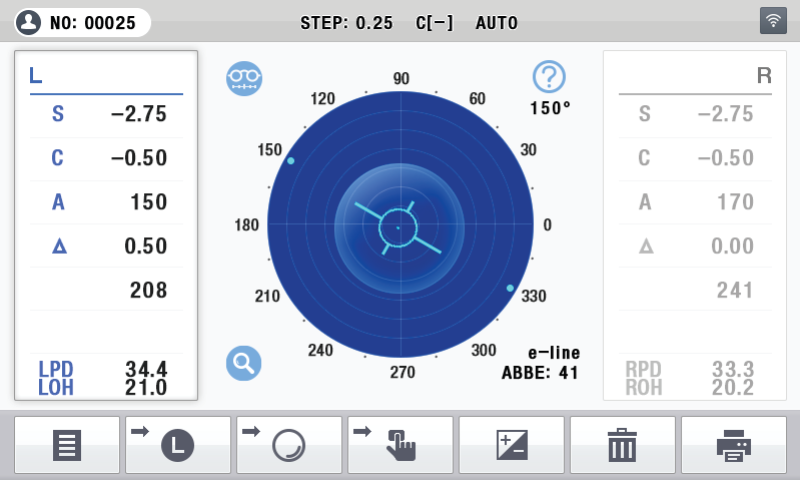Open patient number NO: 00025
This screenshot has height=480, width=800.
pos(83,22)
